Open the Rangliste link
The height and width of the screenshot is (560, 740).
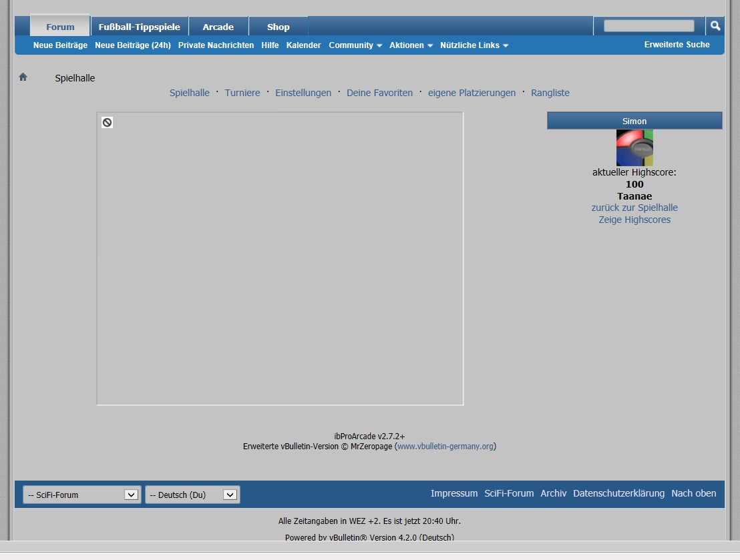(x=550, y=93)
